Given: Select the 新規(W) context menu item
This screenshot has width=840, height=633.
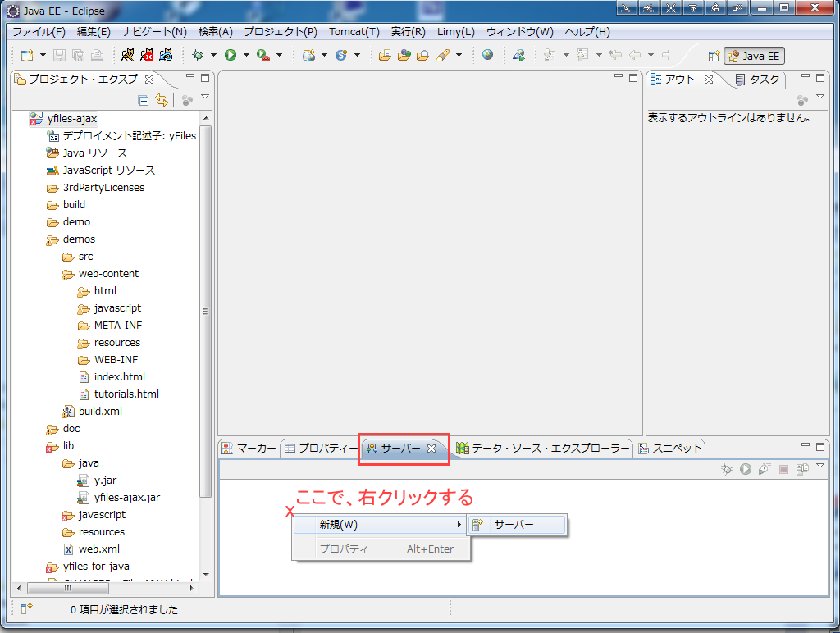Looking at the screenshot, I should tap(338, 525).
